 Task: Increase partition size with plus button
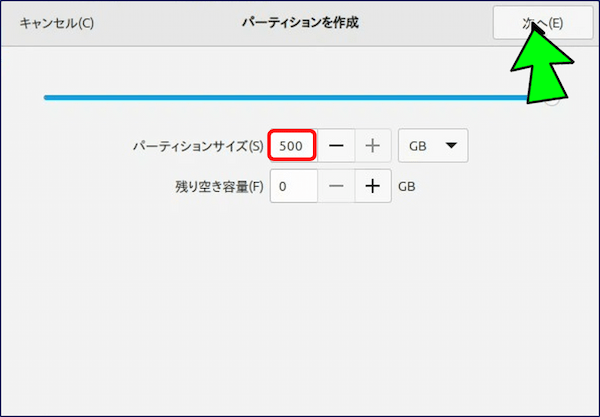[x=372, y=146]
